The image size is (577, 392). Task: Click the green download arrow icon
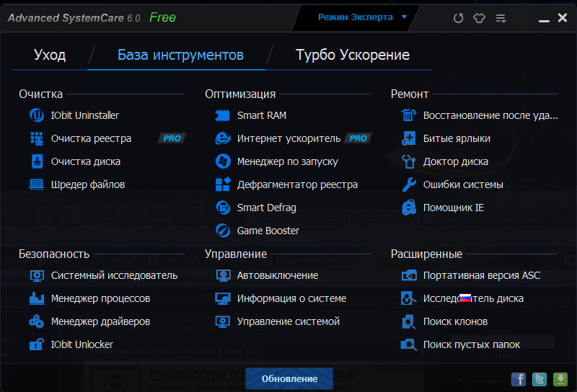pyautogui.click(x=560, y=379)
